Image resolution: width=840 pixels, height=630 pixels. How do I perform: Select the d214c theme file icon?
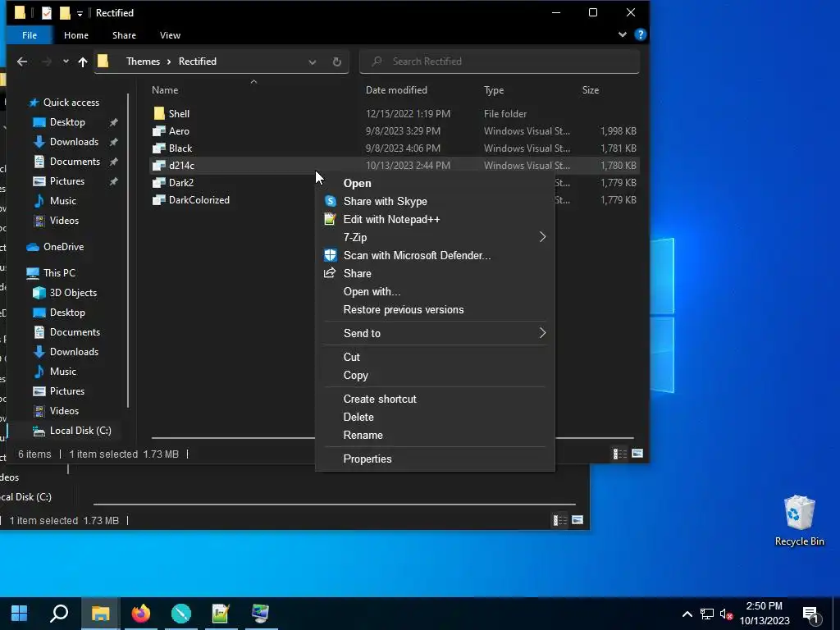click(x=159, y=166)
